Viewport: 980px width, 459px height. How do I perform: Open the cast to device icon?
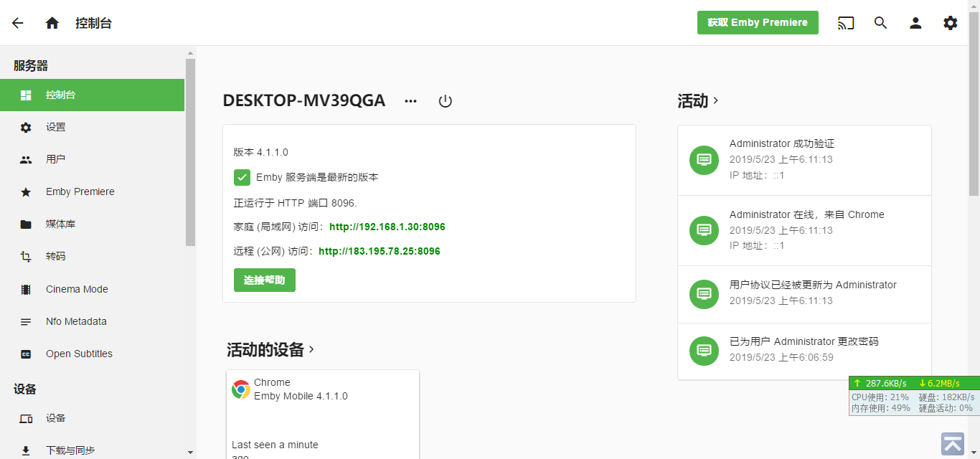tap(846, 23)
